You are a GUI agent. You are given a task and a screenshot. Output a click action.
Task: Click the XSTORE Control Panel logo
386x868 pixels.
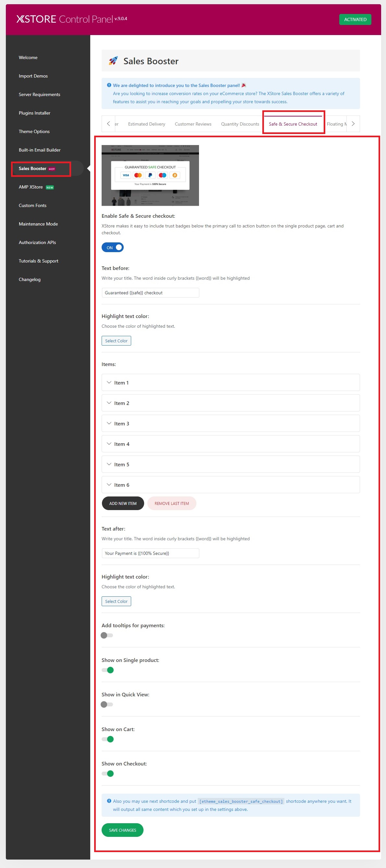click(64, 19)
